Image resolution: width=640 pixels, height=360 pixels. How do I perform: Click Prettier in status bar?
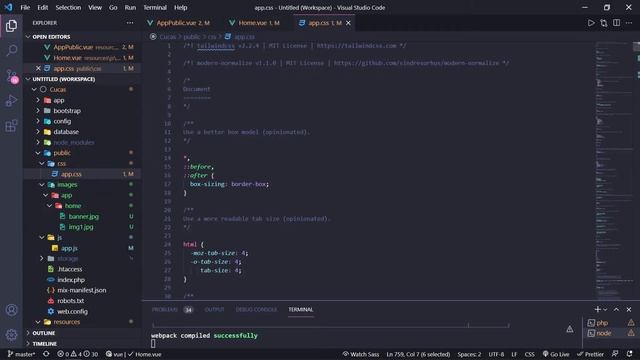(x=590, y=354)
